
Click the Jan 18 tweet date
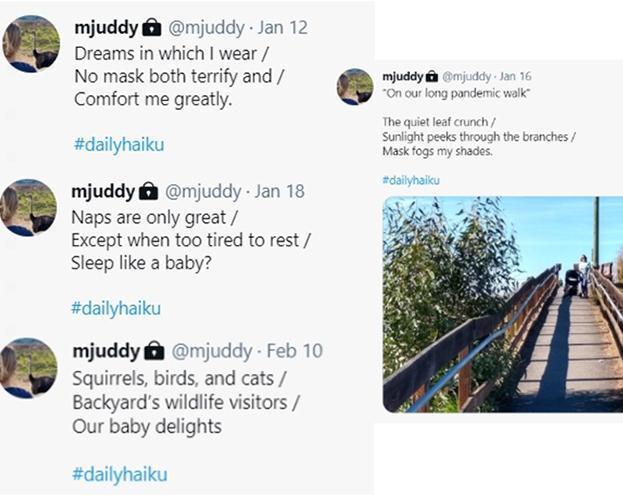280,191
